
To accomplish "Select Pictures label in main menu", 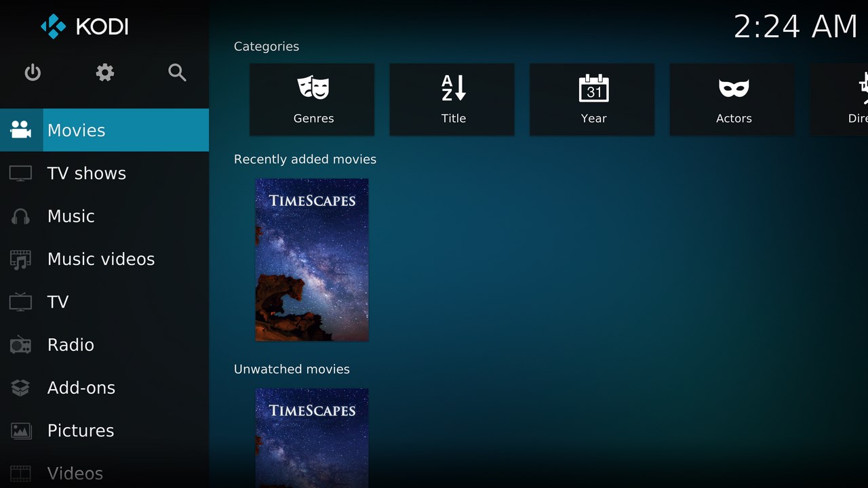I will pos(81,430).
